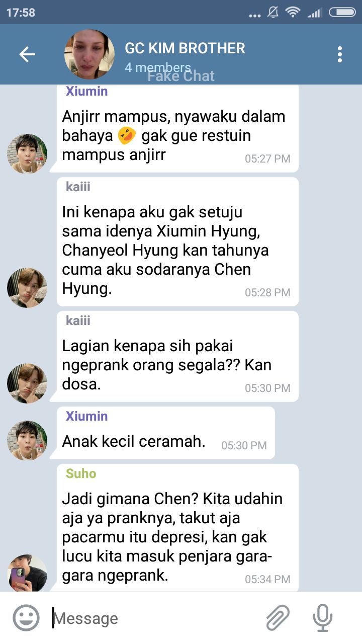This screenshot has height=644, width=362.
Task: Tap the Wi-Fi status bar icon
Action: [293, 13]
